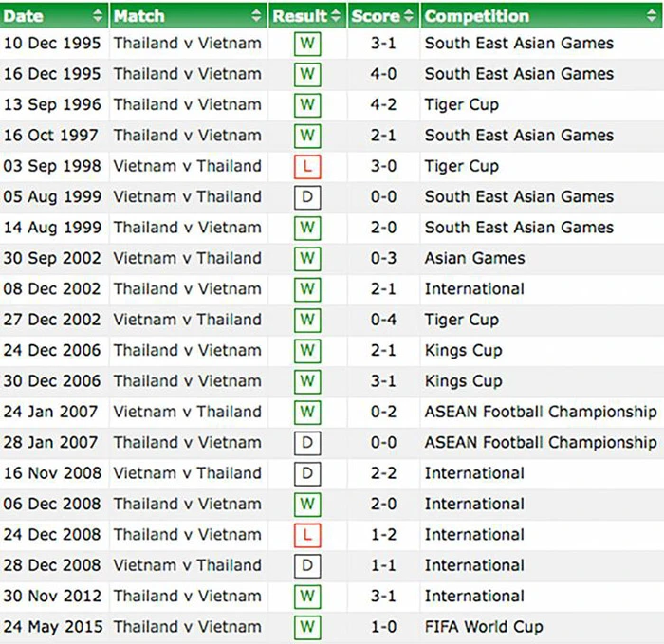This screenshot has height=644, width=664.
Task: Click the Match column sort arrows
Action: pyautogui.click(x=256, y=16)
